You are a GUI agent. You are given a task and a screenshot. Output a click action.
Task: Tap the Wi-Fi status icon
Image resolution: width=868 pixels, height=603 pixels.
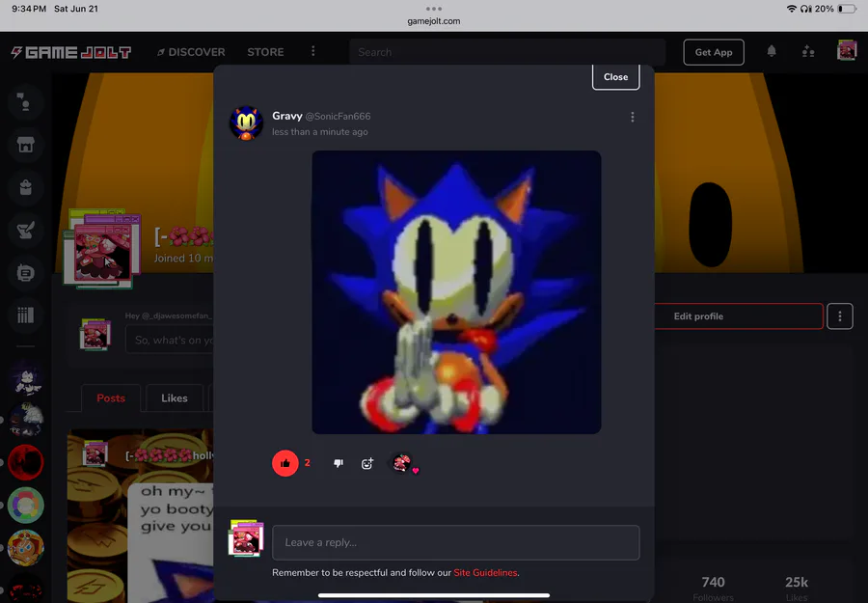[791, 9]
